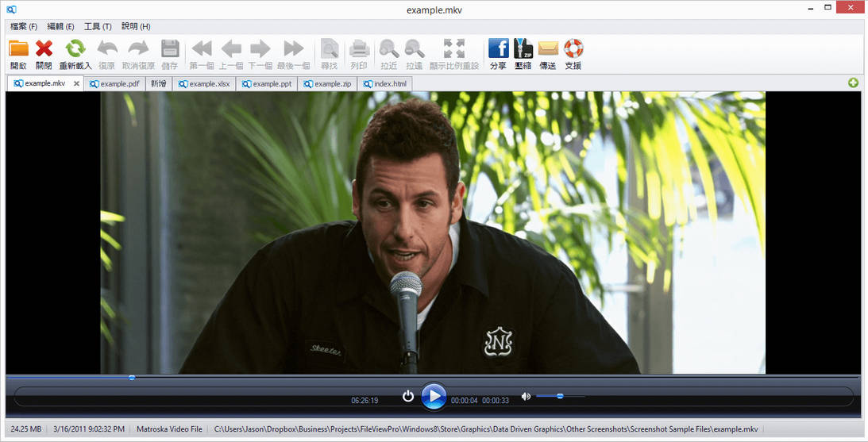Open the 工具 (T) menu
The image size is (868, 442).
pyautogui.click(x=98, y=26)
